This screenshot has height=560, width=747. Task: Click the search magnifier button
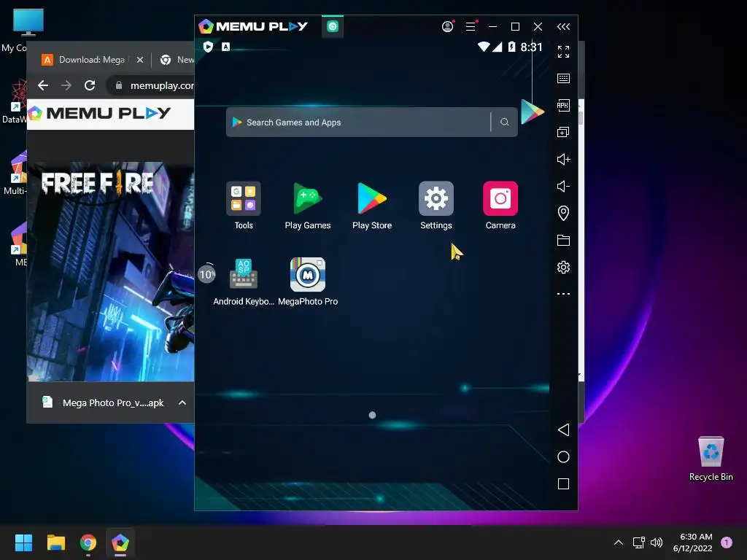click(x=505, y=122)
